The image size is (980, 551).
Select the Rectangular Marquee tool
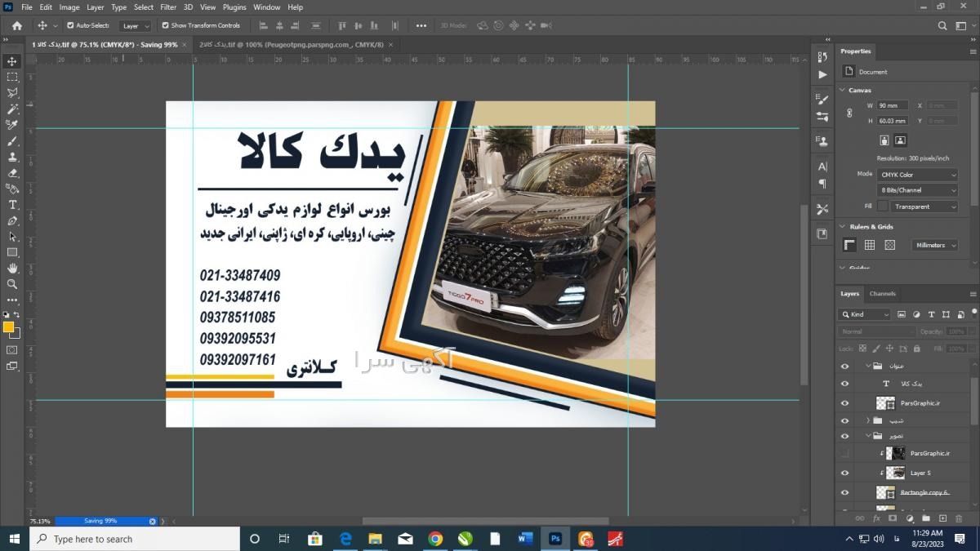click(12, 77)
